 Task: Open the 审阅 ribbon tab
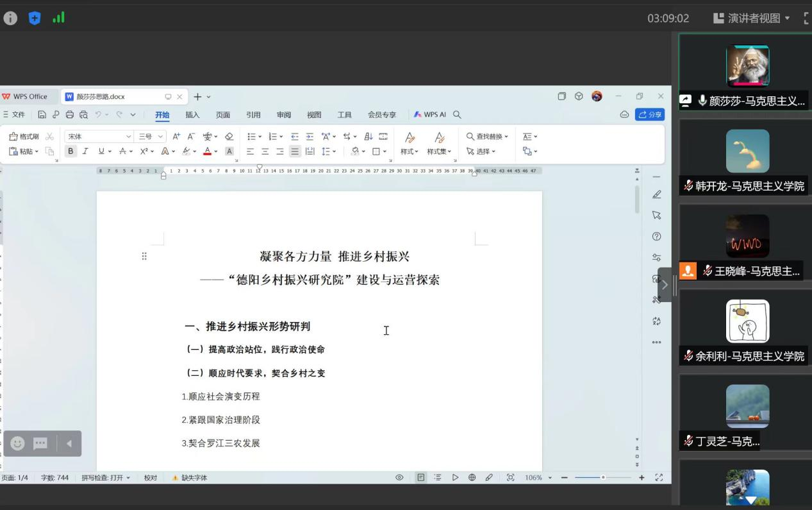pos(283,115)
